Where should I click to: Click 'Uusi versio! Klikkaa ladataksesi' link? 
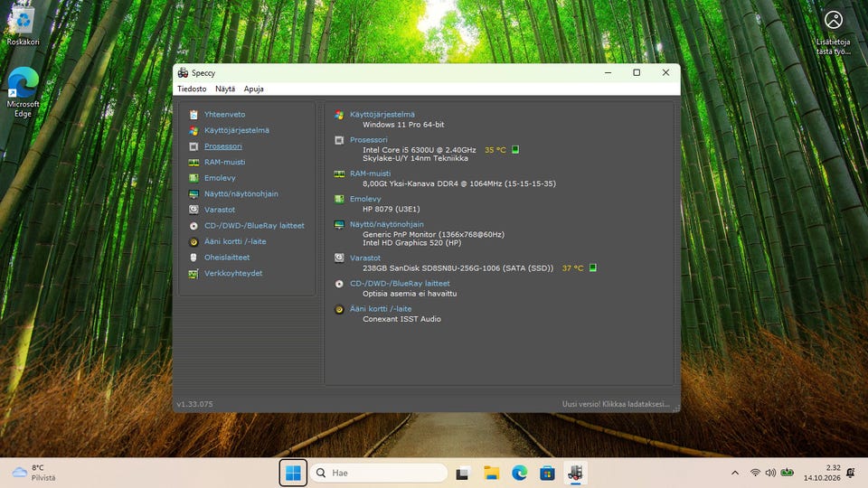(x=616, y=405)
